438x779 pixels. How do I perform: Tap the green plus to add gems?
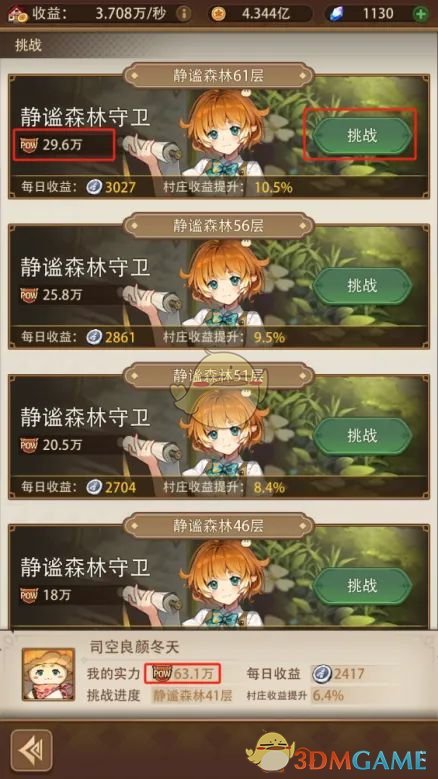coord(420,14)
